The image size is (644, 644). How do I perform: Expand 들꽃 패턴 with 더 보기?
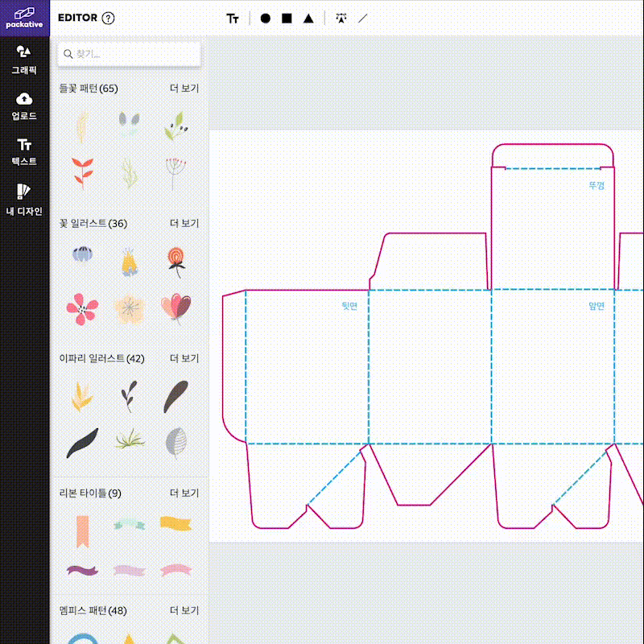pos(184,89)
